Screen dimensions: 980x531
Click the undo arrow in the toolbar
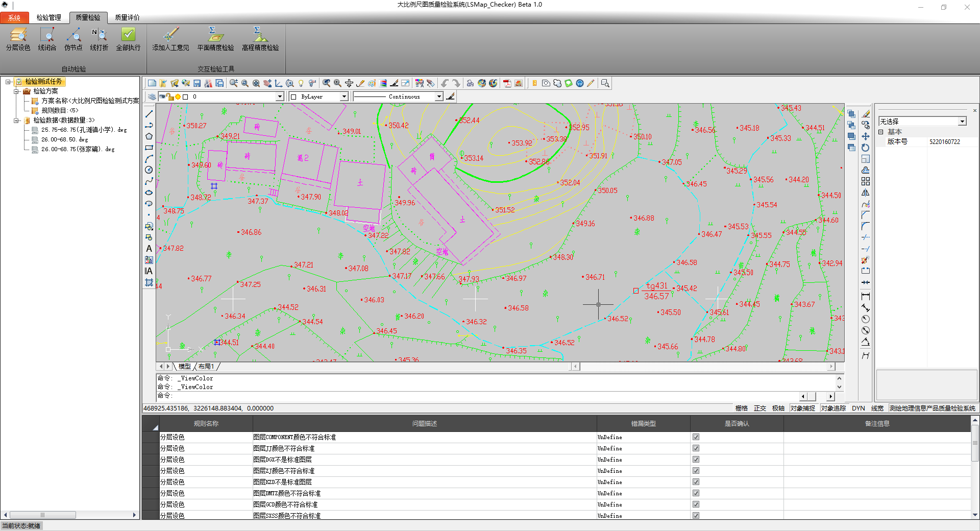(x=445, y=83)
